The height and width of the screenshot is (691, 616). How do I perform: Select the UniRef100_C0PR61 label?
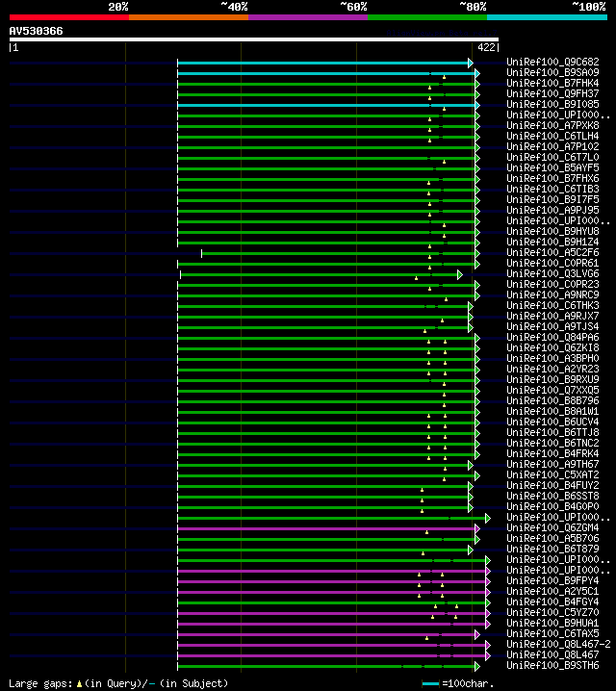tap(552, 263)
